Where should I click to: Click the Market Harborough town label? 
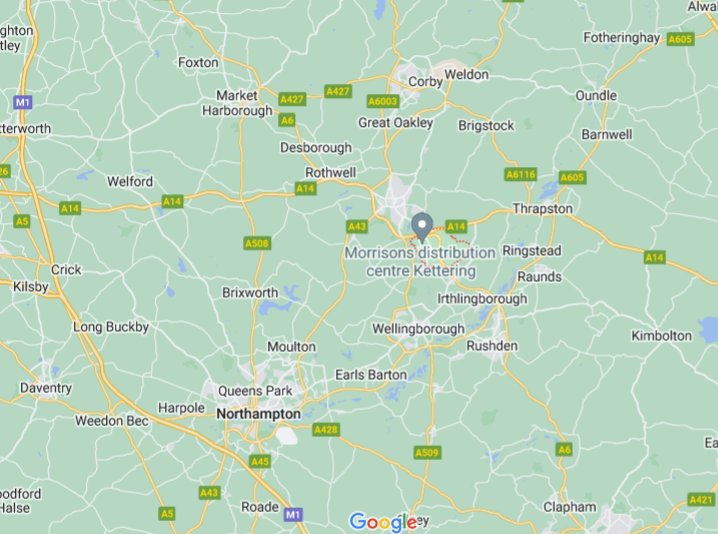click(x=237, y=103)
